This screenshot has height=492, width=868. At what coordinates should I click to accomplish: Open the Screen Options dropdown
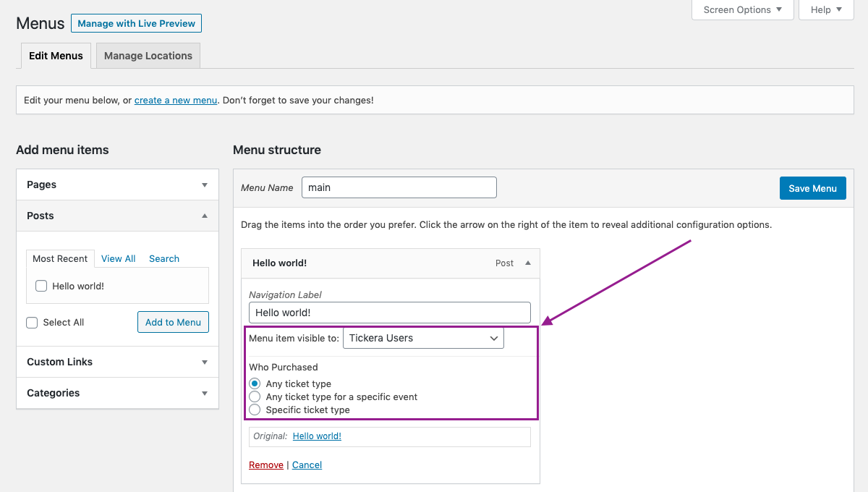click(x=743, y=9)
